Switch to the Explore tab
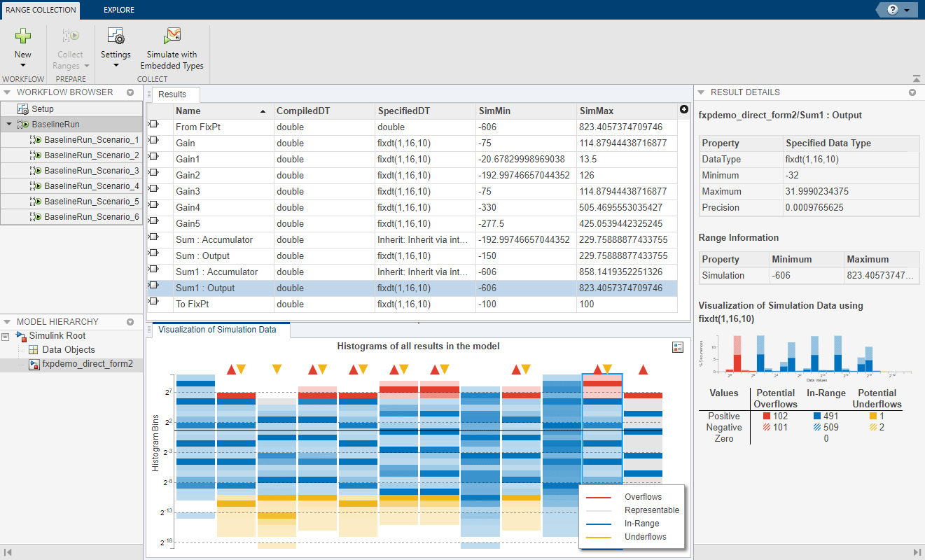Viewport: 925px width, 560px height. click(118, 10)
